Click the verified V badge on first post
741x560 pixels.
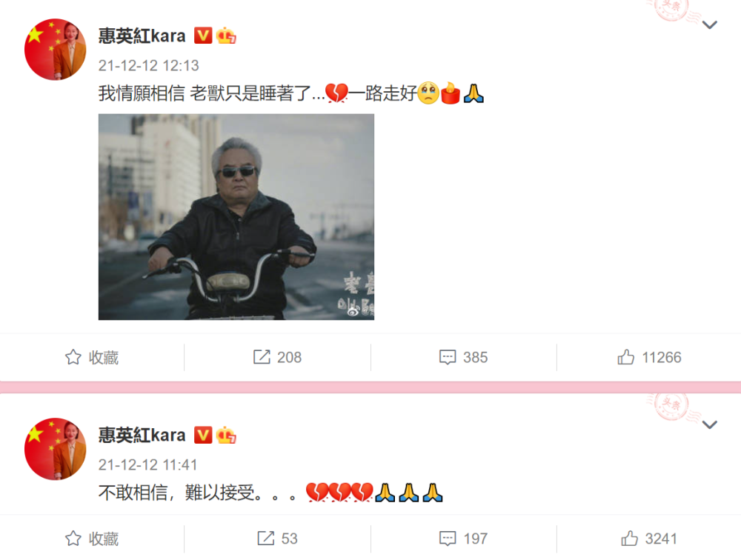tap(203, 36)
